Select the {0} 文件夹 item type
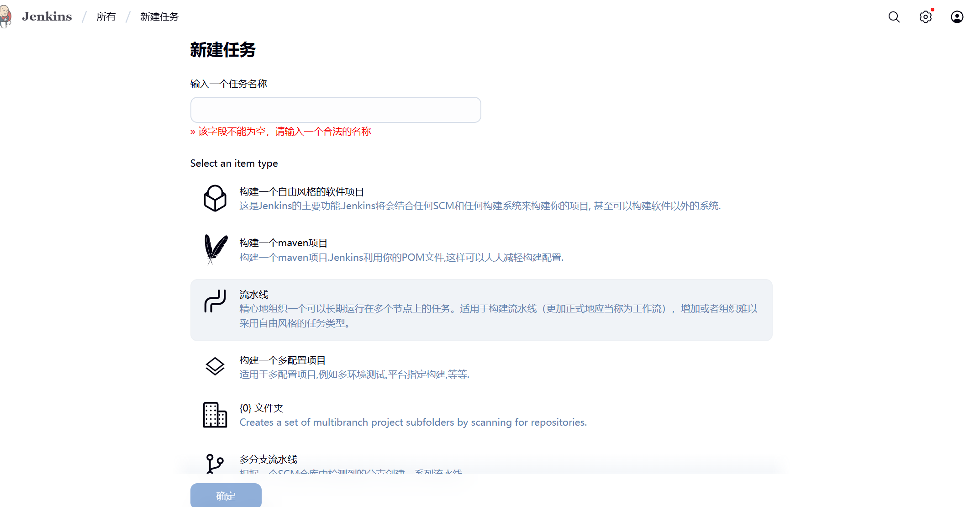This screenshot has height=507, width=980. point(261,408)
